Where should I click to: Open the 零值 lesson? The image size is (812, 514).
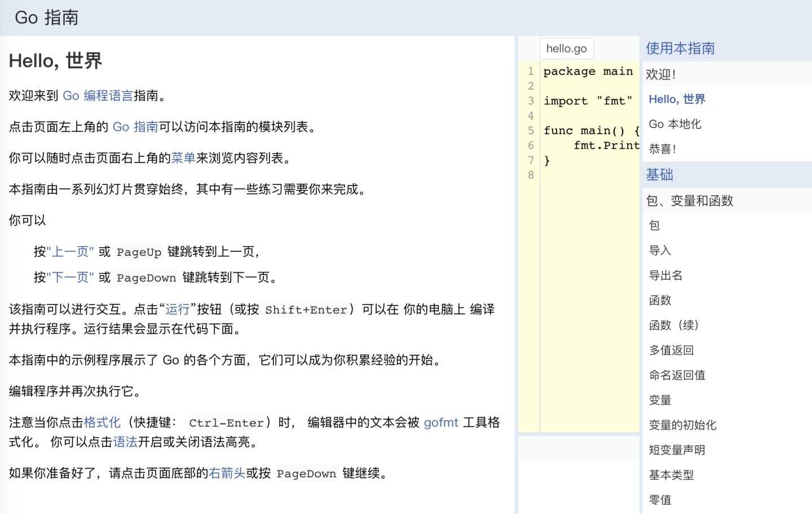660,500
